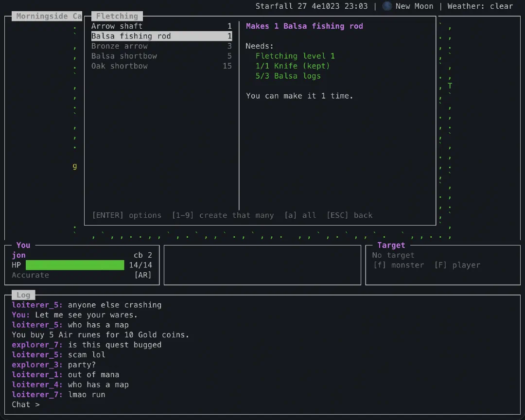Click the [a] all option
The height and width of the screenshot is (420, 525).
[300, 215]
